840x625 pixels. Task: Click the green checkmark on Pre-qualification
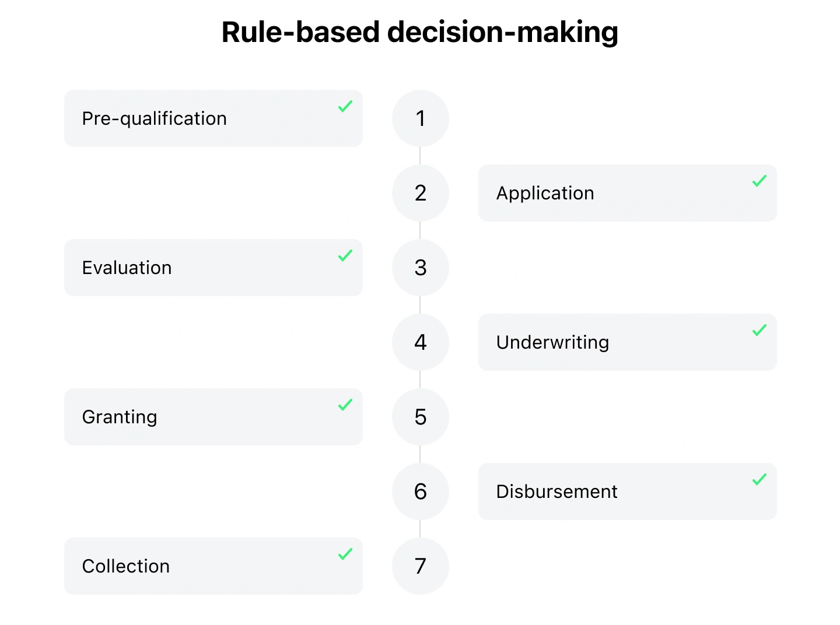coord(345,107)
